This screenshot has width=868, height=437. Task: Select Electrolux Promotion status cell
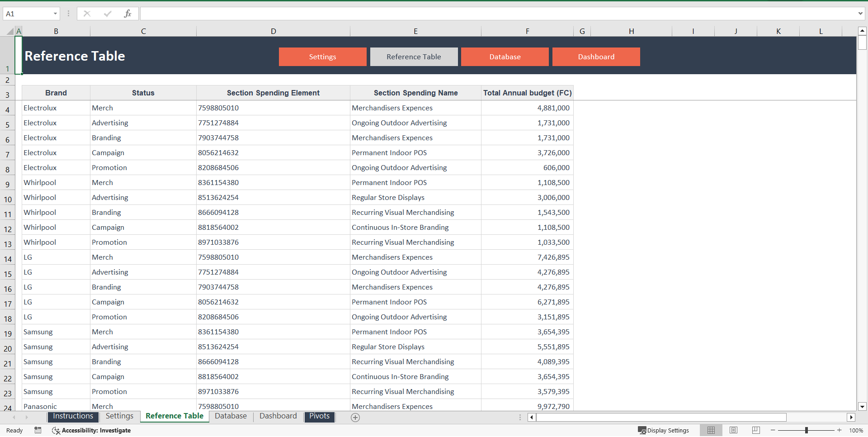point(143,167)
